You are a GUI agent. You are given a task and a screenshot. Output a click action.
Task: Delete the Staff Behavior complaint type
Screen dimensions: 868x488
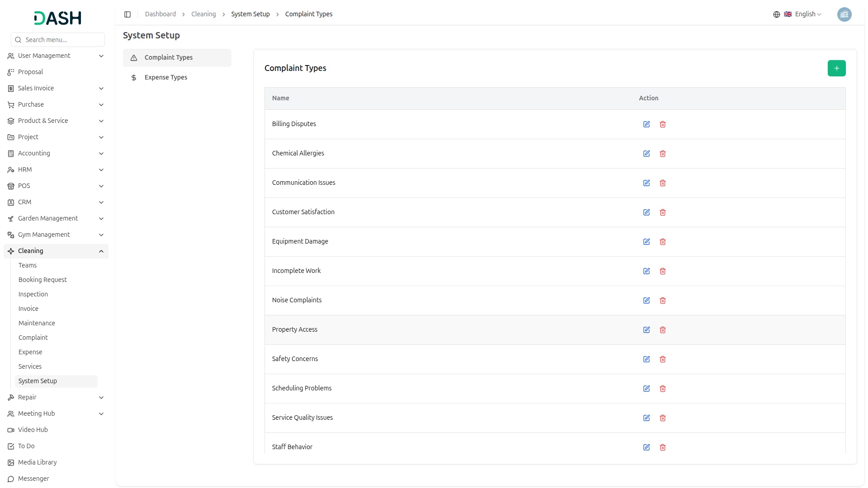pos(663,447)
